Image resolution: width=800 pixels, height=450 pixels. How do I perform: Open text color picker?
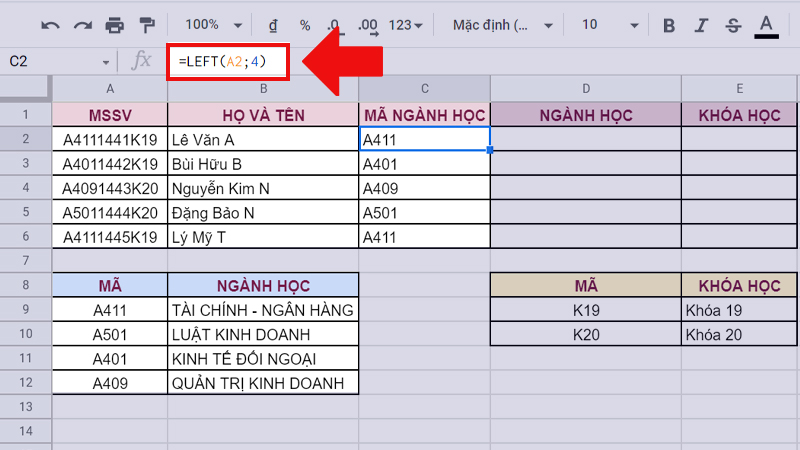[766, 24]
